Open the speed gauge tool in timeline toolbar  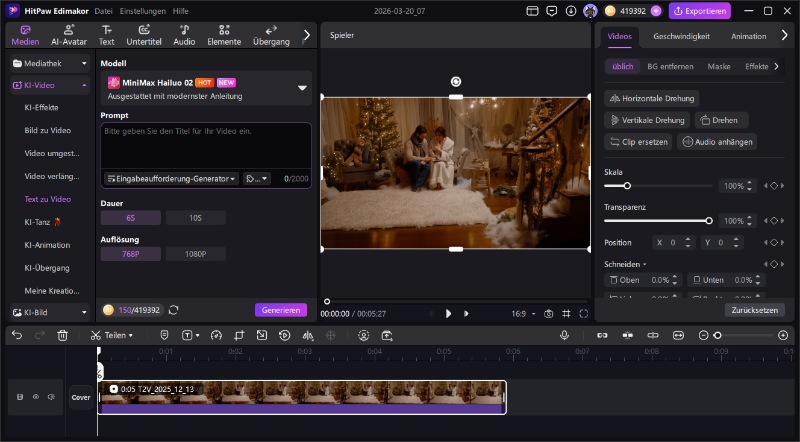[216, 335]
